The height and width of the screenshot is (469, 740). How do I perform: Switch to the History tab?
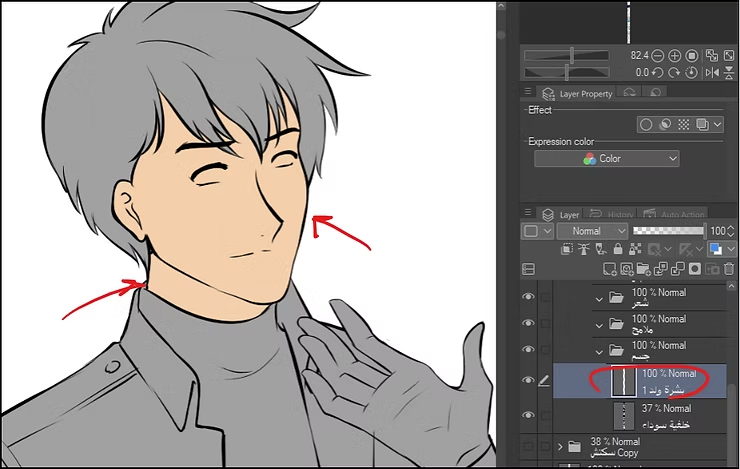click(611, 215)
